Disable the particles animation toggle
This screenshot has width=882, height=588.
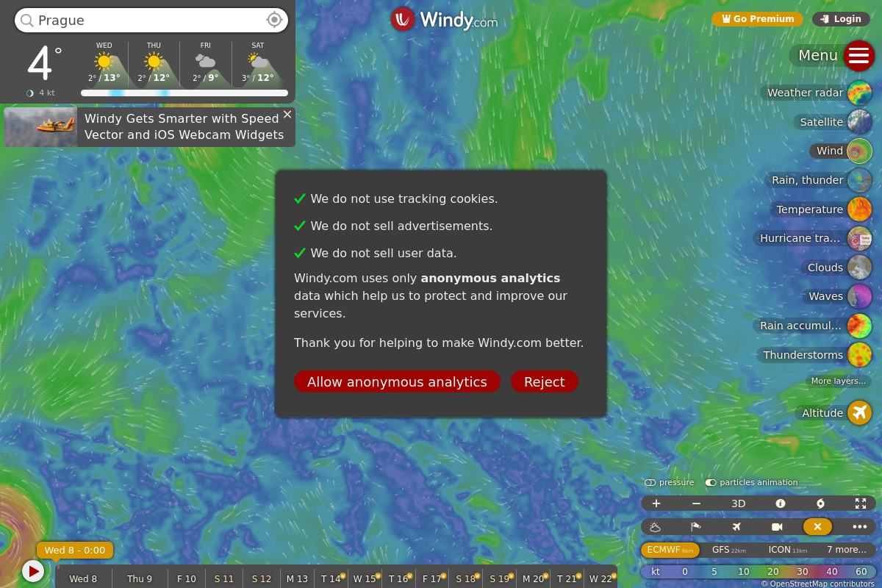(711, 483)
